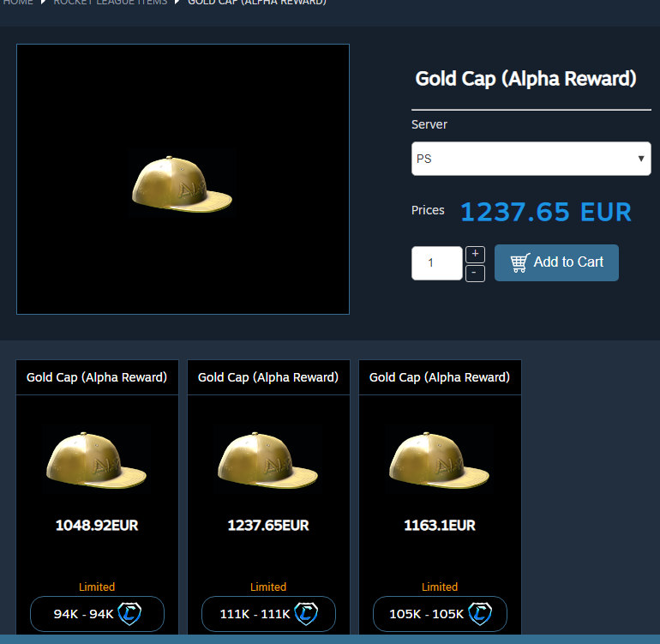Click the shopping cart icon in Add to Cart
Viewport: 660px width, 644px height.
point(519,262)
